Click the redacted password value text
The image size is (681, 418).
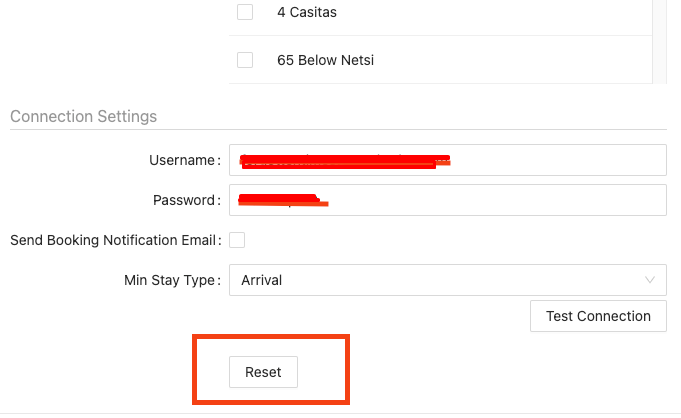click(283, 200)
